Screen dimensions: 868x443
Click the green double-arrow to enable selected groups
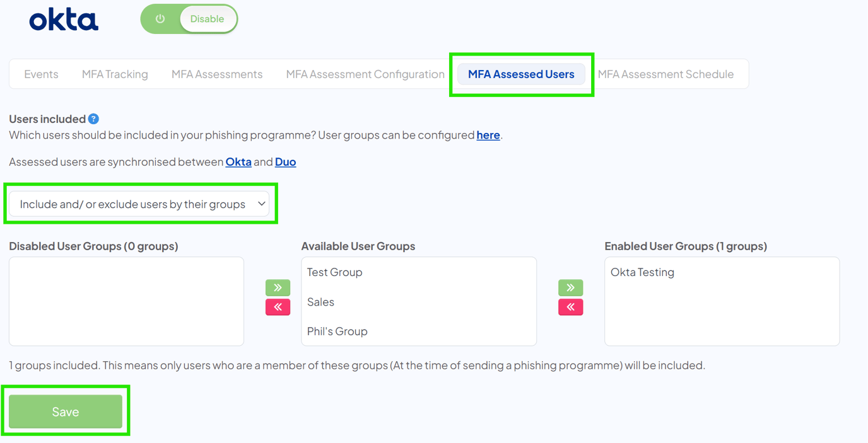click(x=570, y=287)
